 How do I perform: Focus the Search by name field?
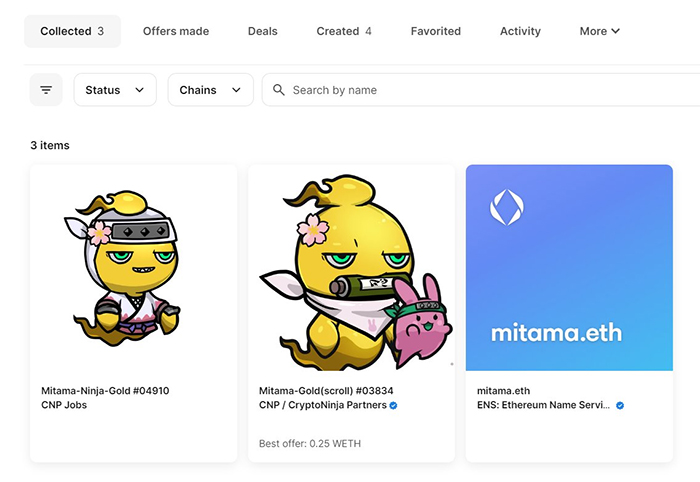(x=481, y=90)
